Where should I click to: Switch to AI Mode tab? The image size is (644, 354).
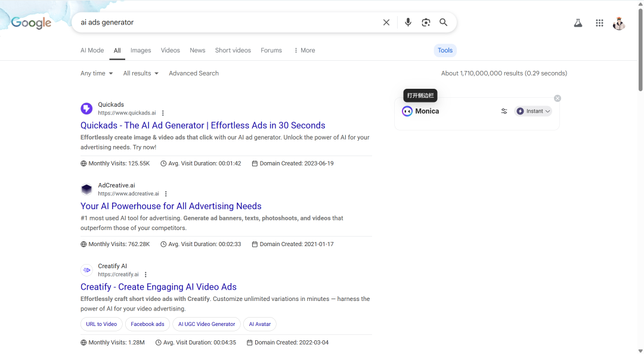[x=92, y=51]
